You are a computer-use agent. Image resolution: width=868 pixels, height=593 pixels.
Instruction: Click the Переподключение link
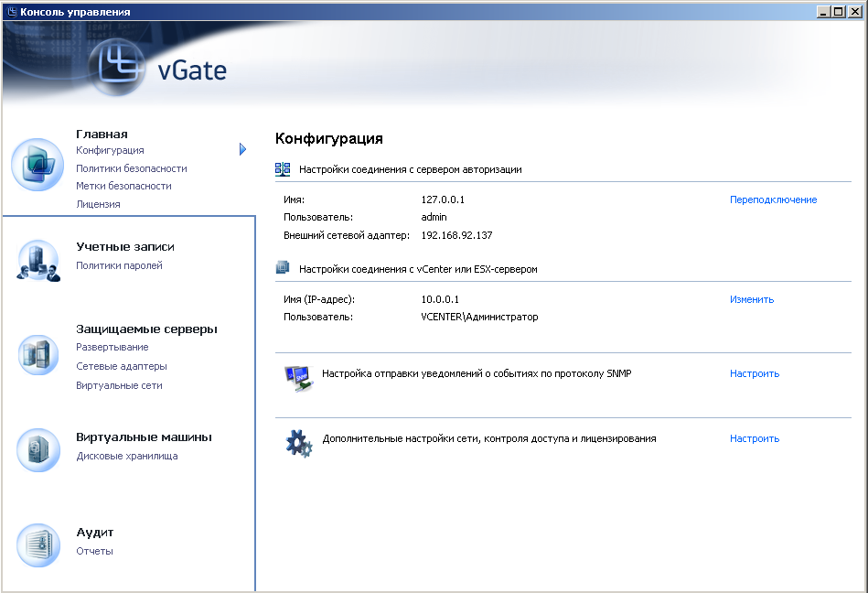[774, 199]
